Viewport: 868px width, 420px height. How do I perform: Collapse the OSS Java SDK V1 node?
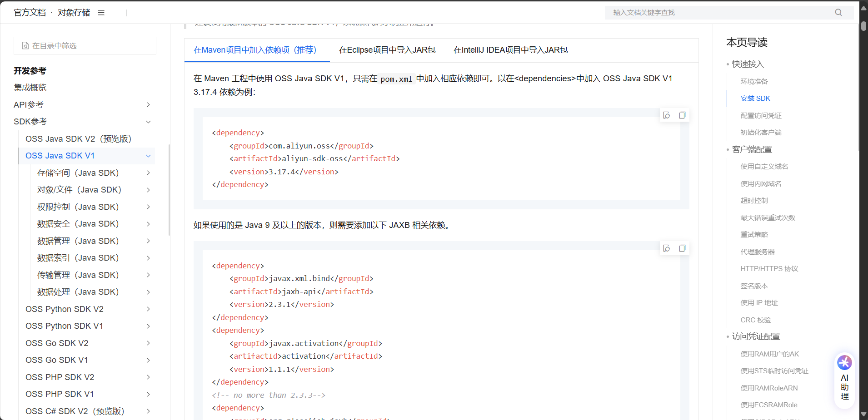click(x=148, y=156)
